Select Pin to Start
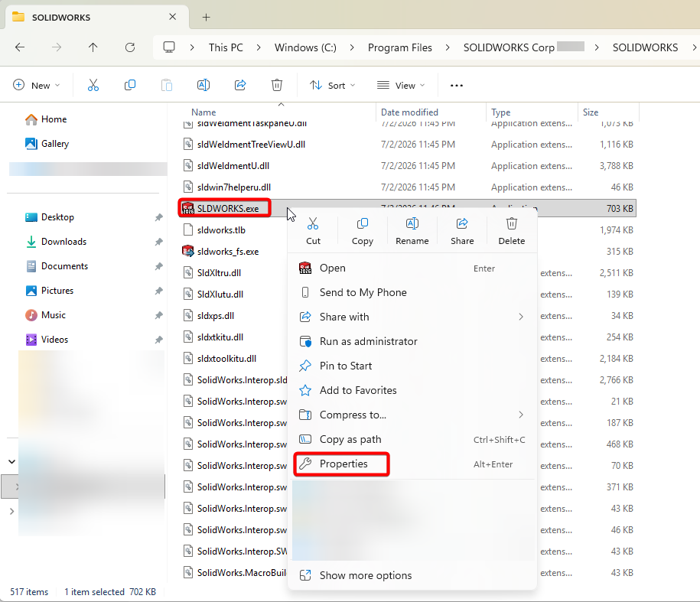Screen dimensions: 700x602 (x=412, y=366)
